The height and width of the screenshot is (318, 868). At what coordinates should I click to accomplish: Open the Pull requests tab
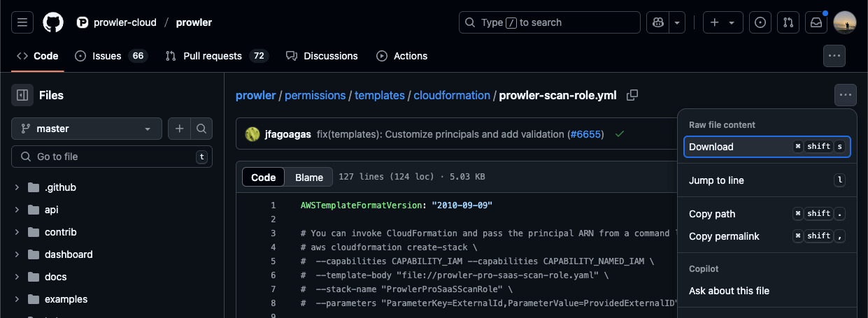point(217,56)
